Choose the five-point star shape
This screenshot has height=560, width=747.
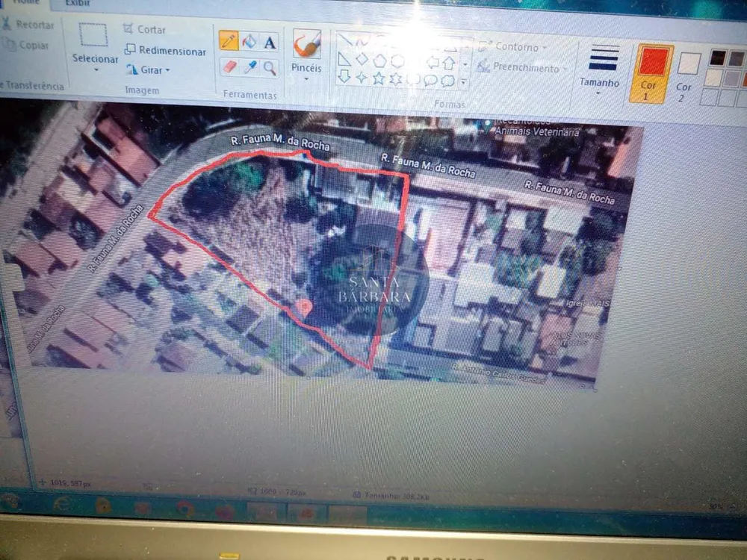click(x=378, y=78)
